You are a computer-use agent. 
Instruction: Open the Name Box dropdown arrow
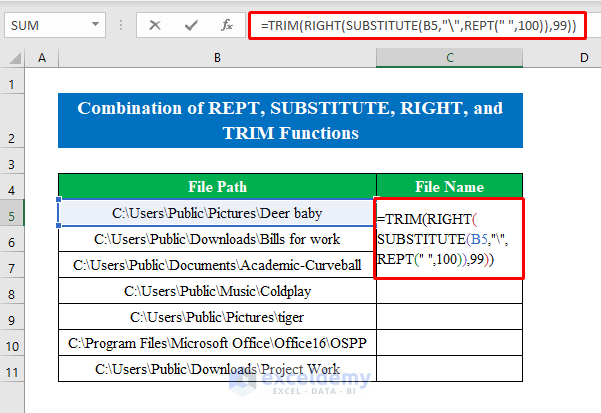pyautogui.click(x=95, y=25)
